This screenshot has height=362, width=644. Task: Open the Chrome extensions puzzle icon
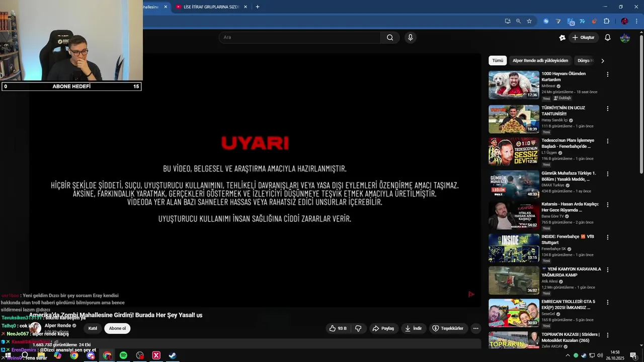coord(606,21)
